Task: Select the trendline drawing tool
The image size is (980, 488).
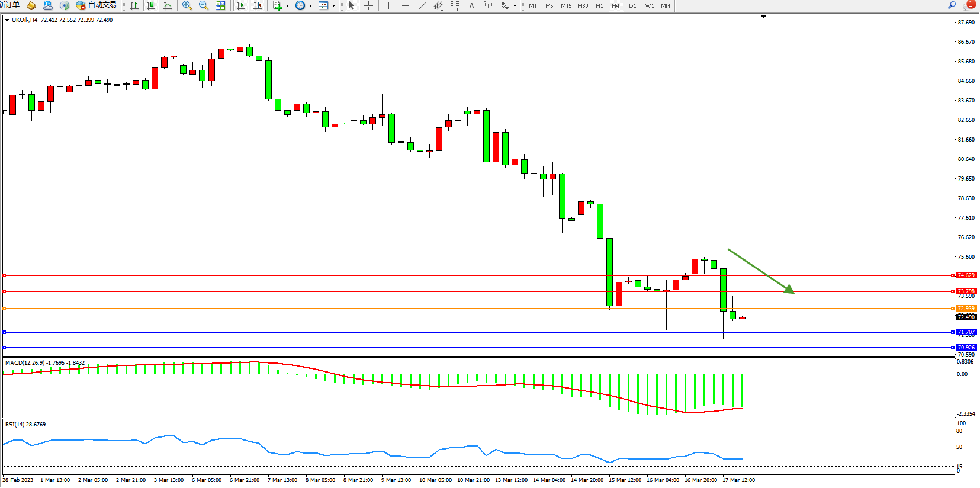Action: (x=422, y=5)
